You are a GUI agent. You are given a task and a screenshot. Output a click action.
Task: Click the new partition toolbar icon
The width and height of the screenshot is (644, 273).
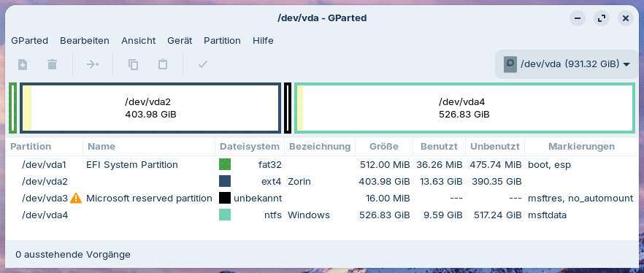pyautogui.click(x=23, y=64)
